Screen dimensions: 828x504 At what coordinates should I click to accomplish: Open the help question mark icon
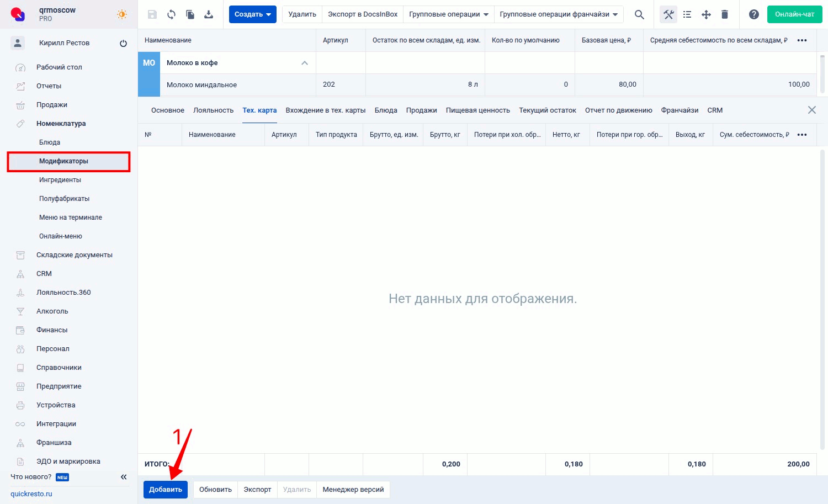pos(754,14)
